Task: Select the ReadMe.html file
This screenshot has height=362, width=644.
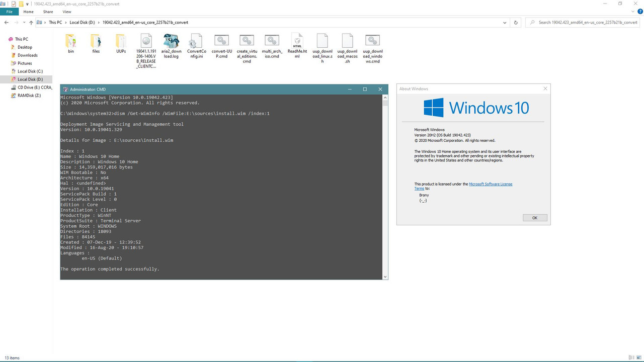Action: 297,46
